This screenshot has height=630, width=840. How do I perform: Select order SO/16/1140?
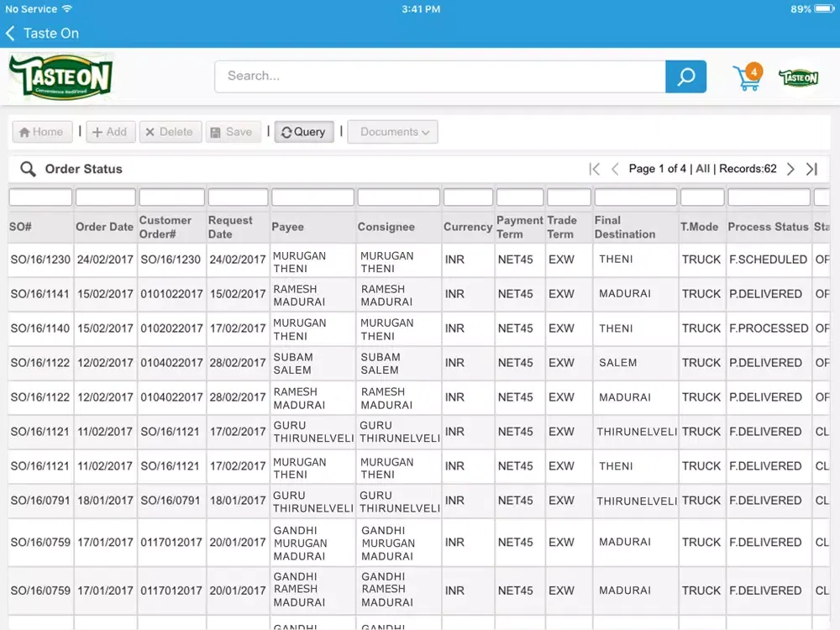point(39,328)
